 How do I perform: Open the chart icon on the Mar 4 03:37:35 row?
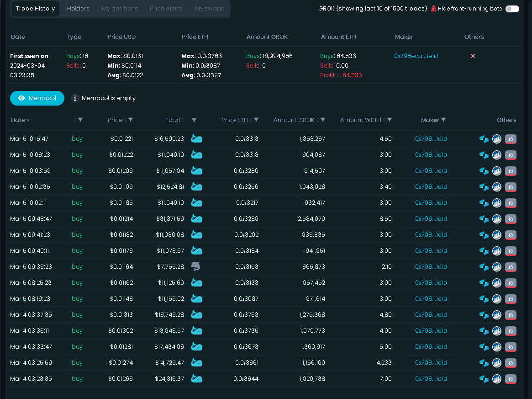coord(497,315)
